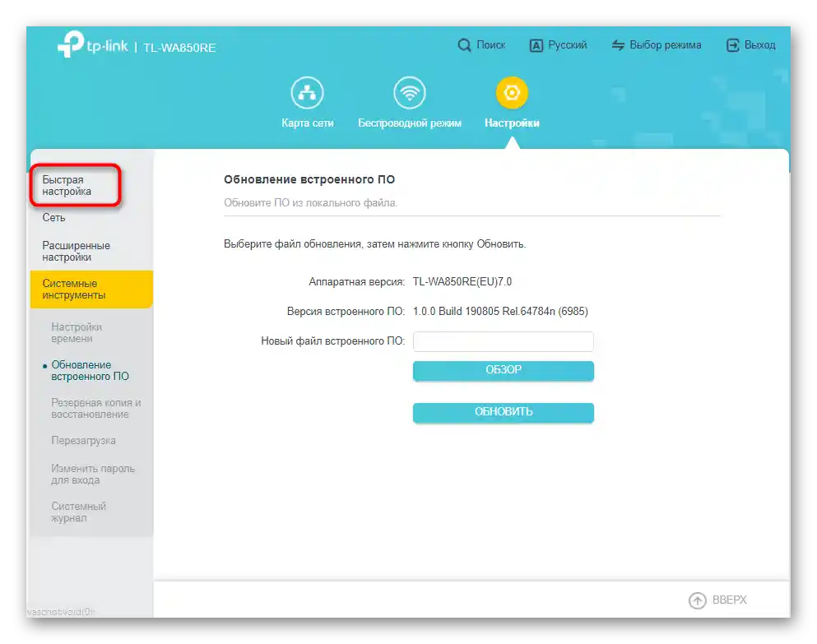Viewport: 817px width, 644px height.
Task: Open Перезагрузка submenu item
Action: [x=83, y=441]
